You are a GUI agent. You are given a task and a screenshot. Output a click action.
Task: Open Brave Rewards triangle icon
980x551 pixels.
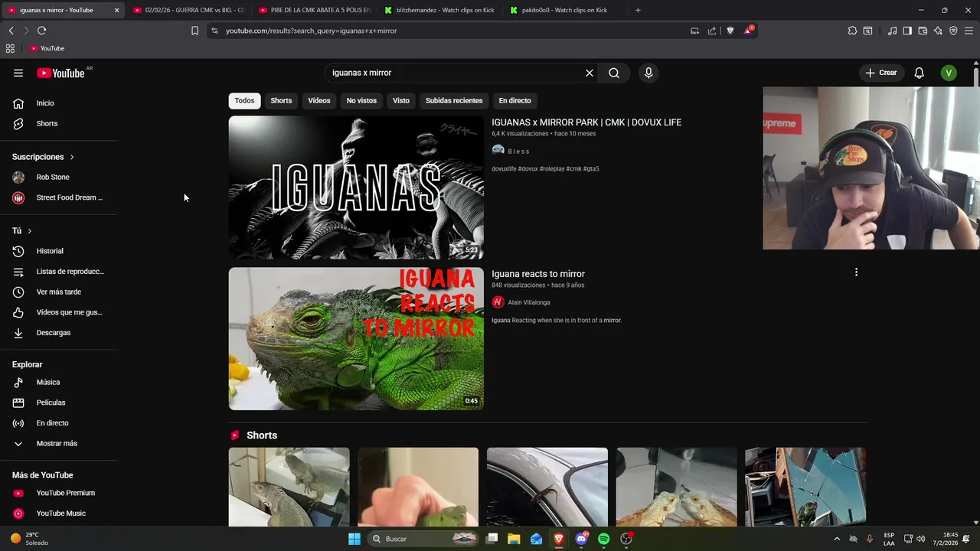(748, 31)
